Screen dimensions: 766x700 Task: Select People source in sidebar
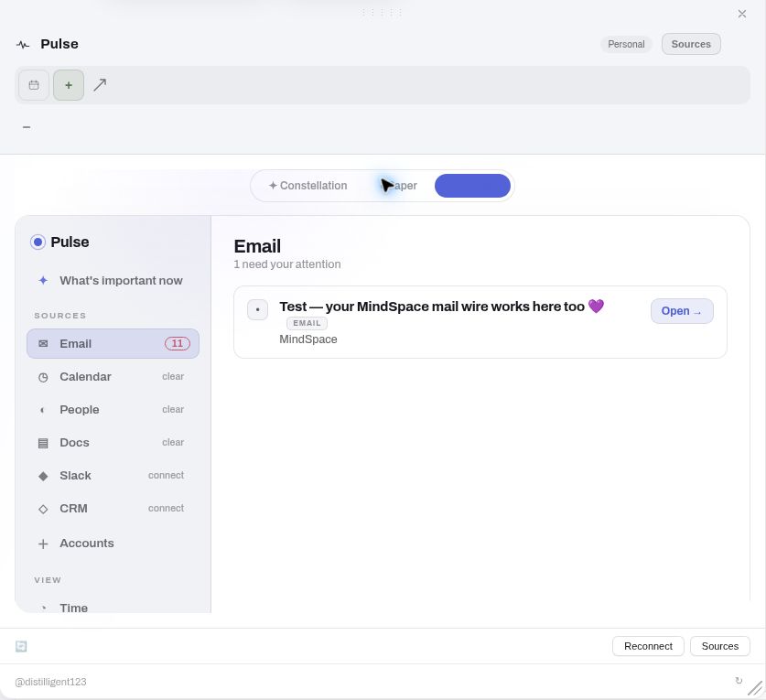coord(113,409)
